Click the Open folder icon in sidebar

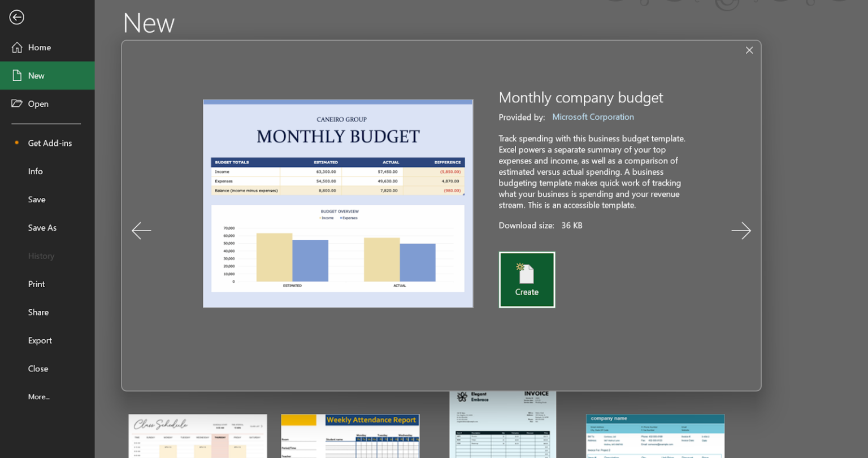coord(15,103)
